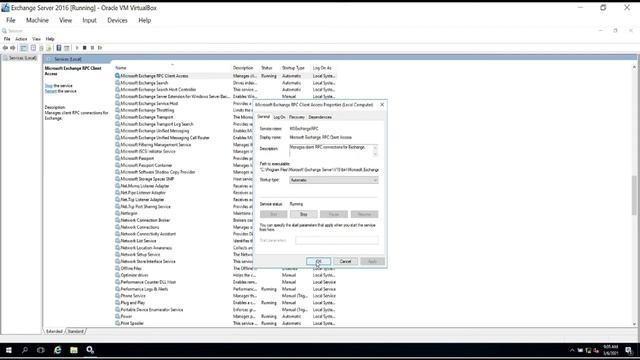Switch to Log On tab

tap(279, 117)
